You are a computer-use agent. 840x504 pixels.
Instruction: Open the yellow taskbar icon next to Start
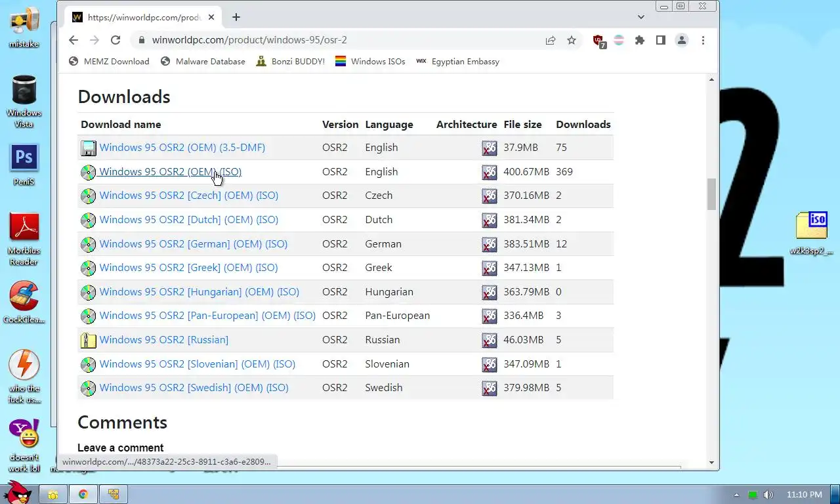(x=53, y=494)
